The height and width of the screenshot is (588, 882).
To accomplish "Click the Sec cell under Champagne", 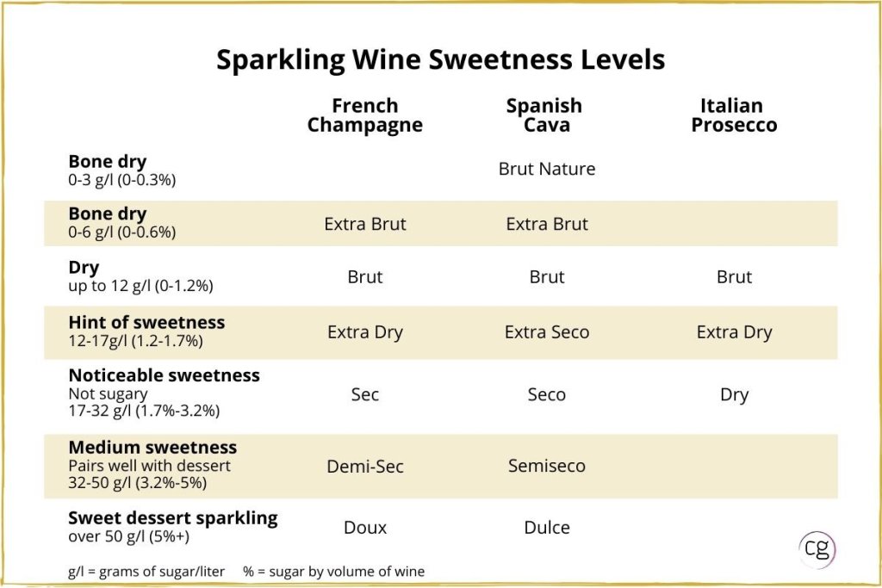I will (x=365, y=395).
